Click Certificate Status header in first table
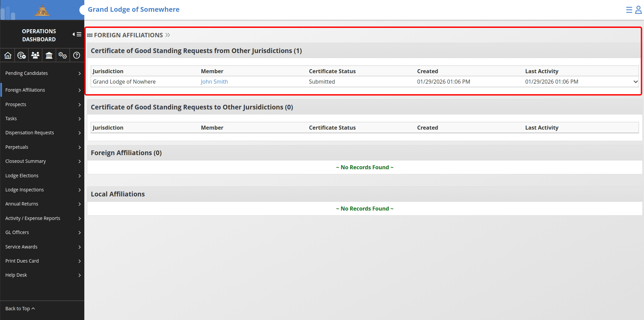Image resolution: width=644 pixels, height=320 pixels. pyautogui.click(x=332, y=71)
